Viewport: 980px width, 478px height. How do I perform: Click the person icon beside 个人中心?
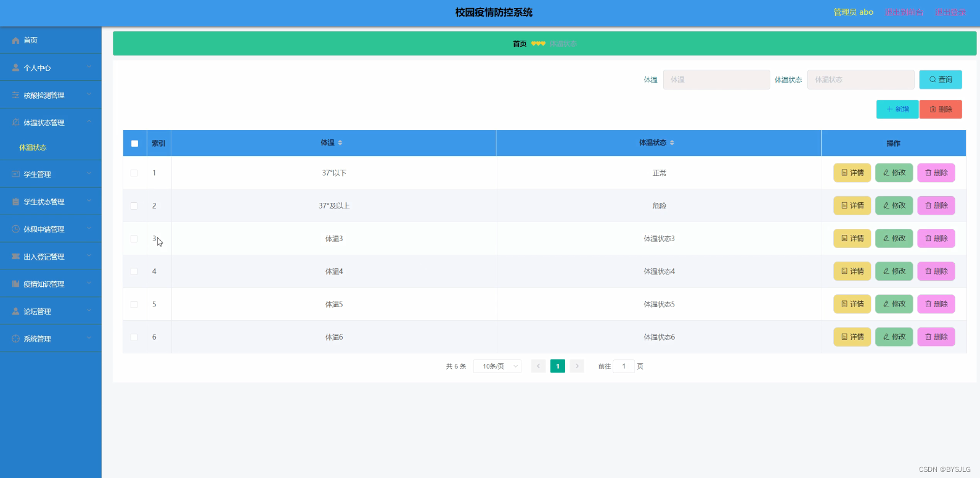pos(16,68)
